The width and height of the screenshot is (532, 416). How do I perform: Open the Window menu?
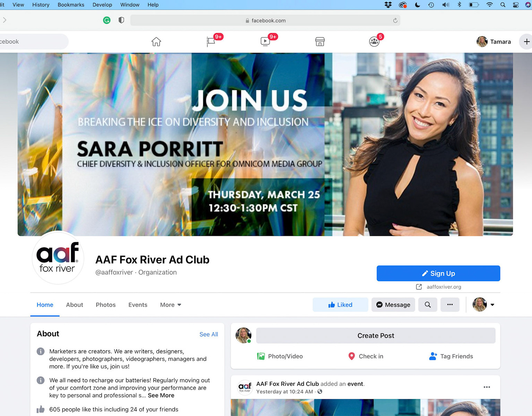[130, 5]
